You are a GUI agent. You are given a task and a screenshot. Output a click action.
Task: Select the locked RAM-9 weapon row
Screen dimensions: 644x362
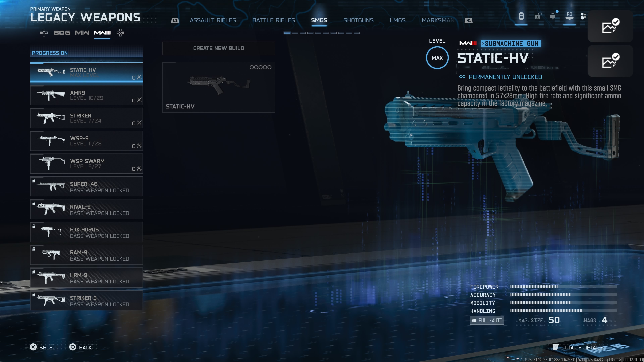coord(87,255)
